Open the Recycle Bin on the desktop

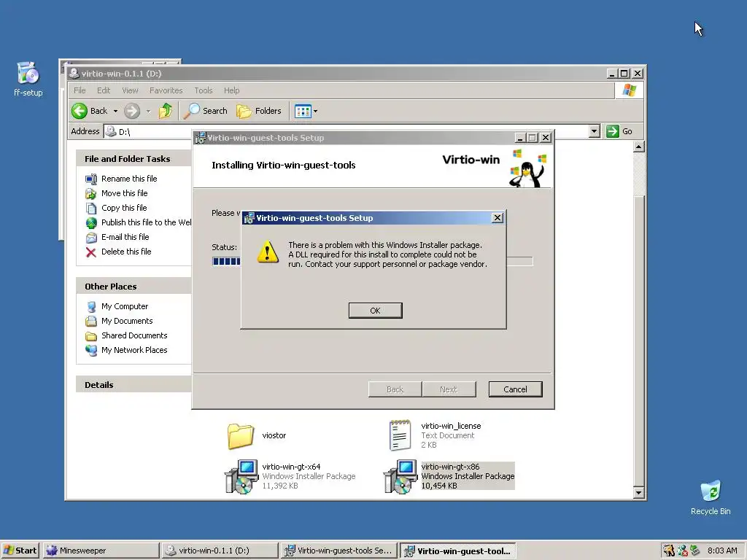click(711, 497)
